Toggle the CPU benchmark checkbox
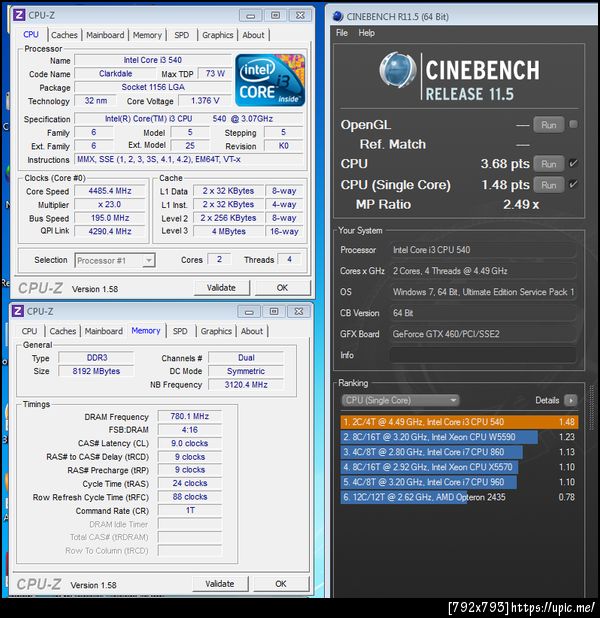600x618 pixels. pyautogui.click(x=573, y=163)
